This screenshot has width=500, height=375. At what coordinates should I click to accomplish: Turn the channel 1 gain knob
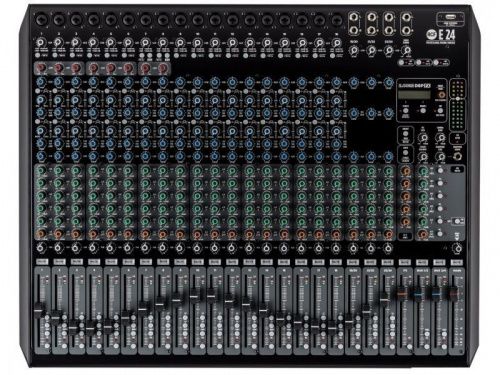pos(41,43)
